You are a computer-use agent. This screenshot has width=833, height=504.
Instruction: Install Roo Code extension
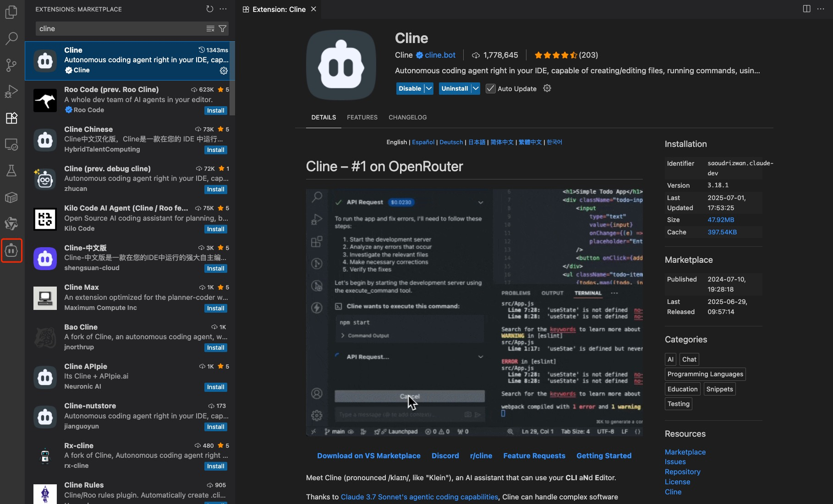point(215,110)
